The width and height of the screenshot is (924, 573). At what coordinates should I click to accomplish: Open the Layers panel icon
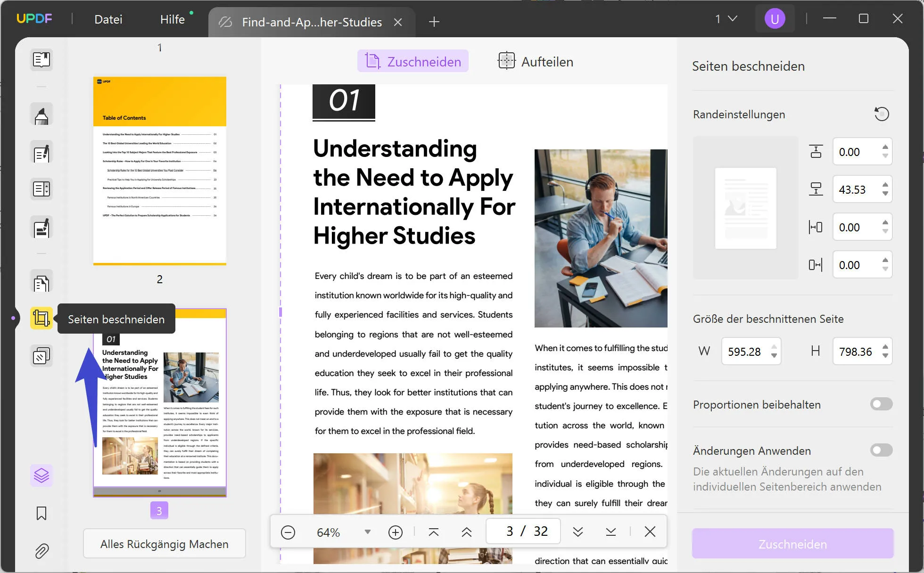[x=41, y=475]
